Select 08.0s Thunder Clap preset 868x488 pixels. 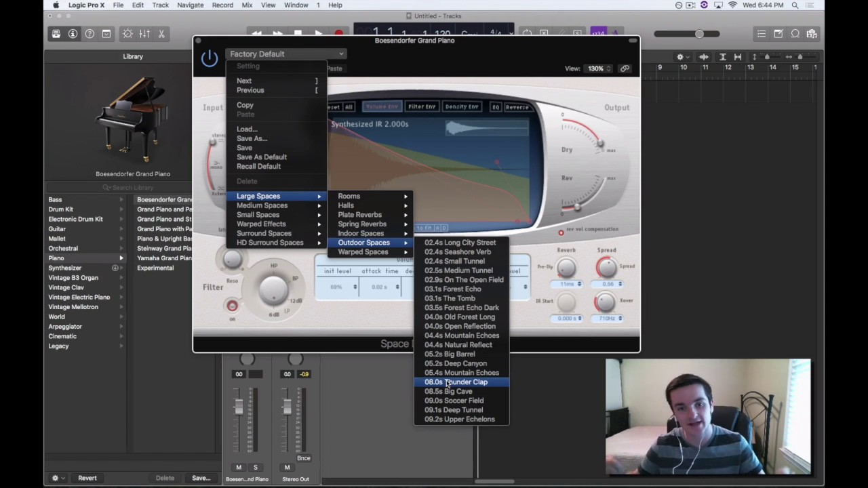point(461,382)
